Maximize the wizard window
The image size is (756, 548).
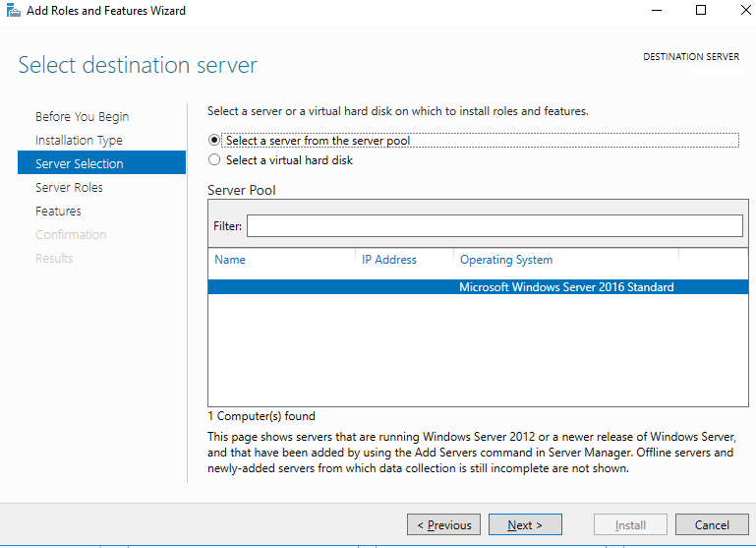click(701, 10)
